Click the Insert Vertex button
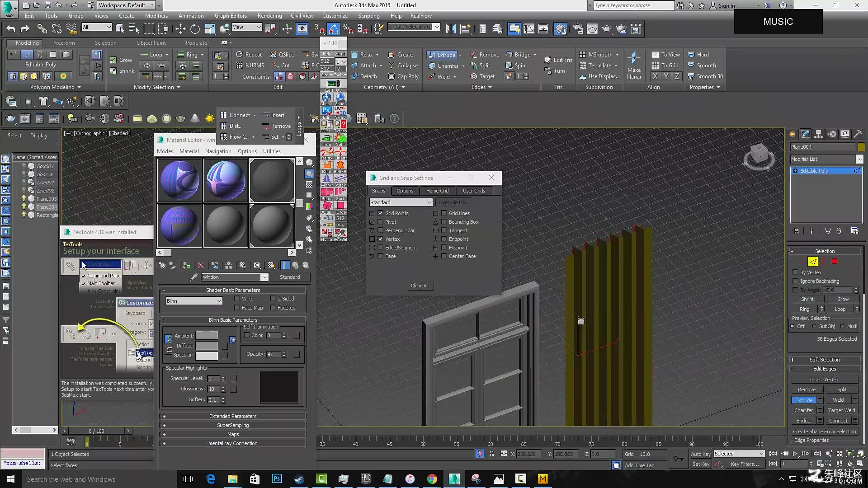Viewport: 868px width, 488px height. [x=824, y=380]
